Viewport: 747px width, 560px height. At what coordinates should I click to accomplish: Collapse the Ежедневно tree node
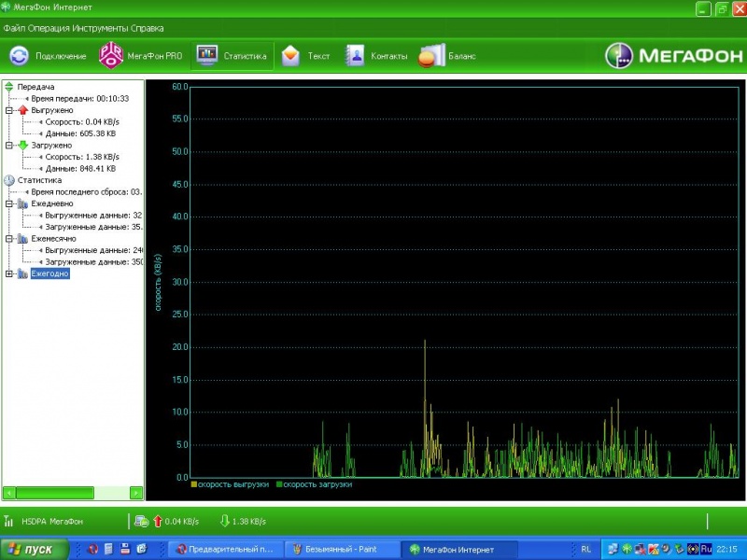click(9, 203)
